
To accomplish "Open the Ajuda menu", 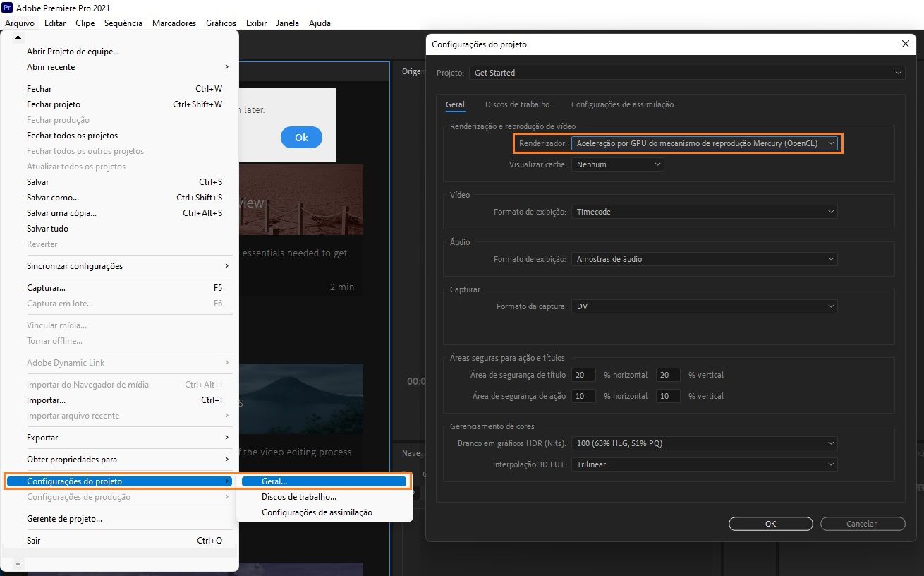I will [320, 23].
